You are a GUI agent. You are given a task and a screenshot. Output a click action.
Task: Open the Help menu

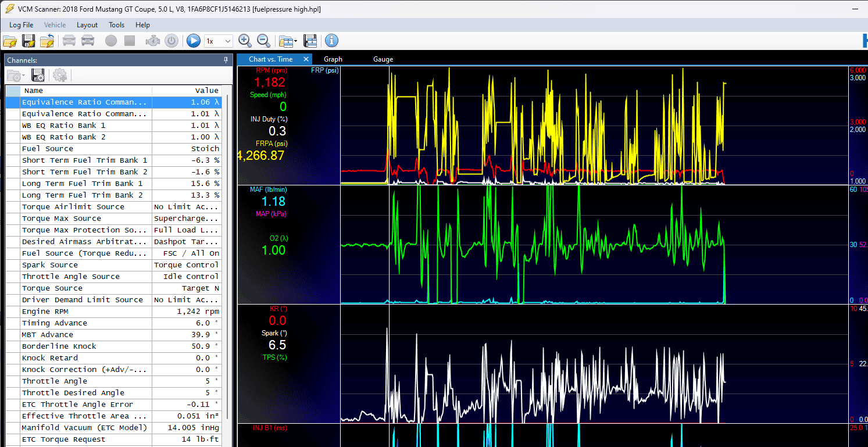[x=142, y=25]
